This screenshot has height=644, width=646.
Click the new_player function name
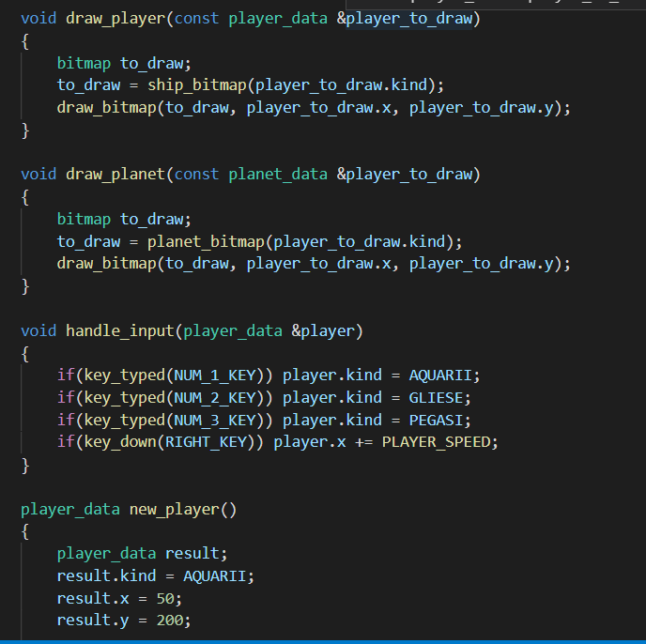pyautogui.click(x=169, y=509)
